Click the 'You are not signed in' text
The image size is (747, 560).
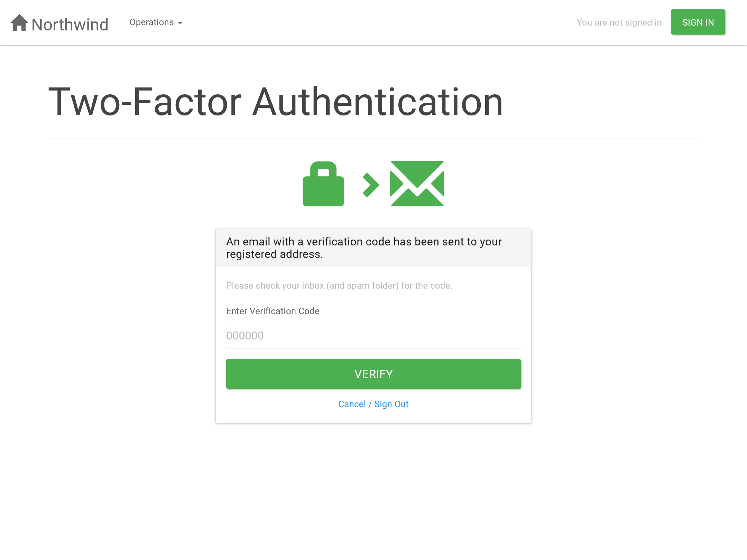click(619, 22)
